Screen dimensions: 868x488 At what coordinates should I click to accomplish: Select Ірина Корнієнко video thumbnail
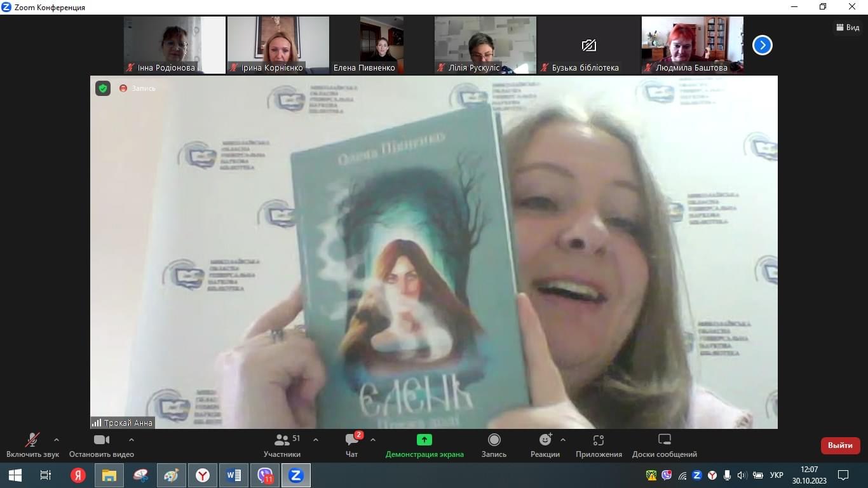(x=278, y=45)
